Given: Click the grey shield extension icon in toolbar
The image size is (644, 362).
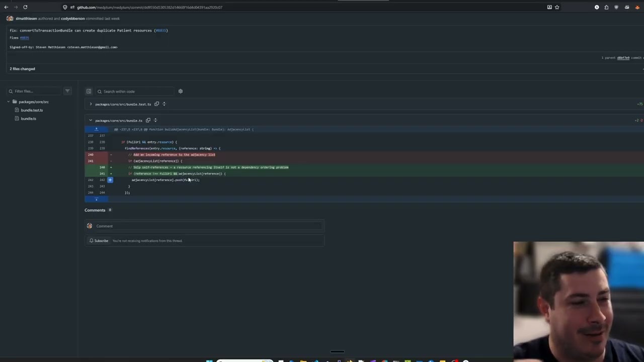Looking at the screenshot, I should tap(616, 7).
